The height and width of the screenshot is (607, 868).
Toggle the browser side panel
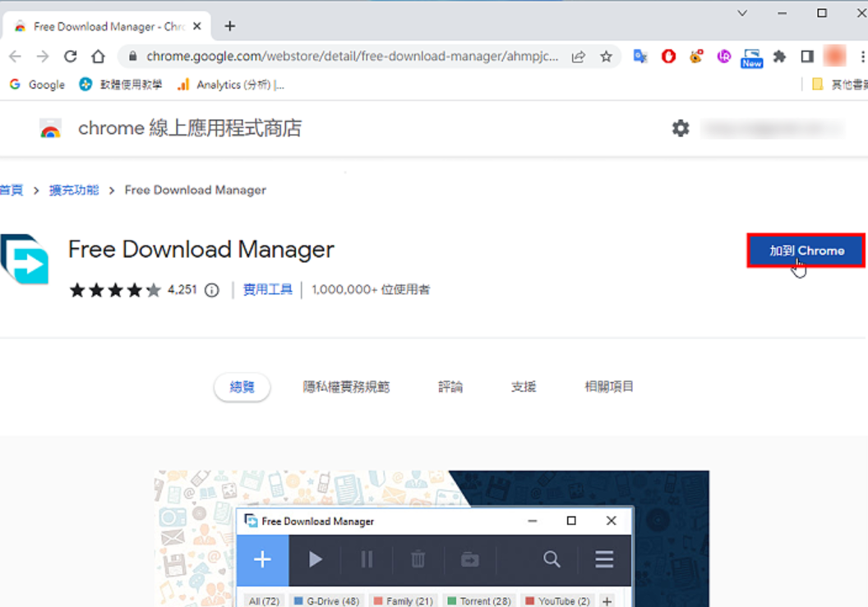(807, 57)
